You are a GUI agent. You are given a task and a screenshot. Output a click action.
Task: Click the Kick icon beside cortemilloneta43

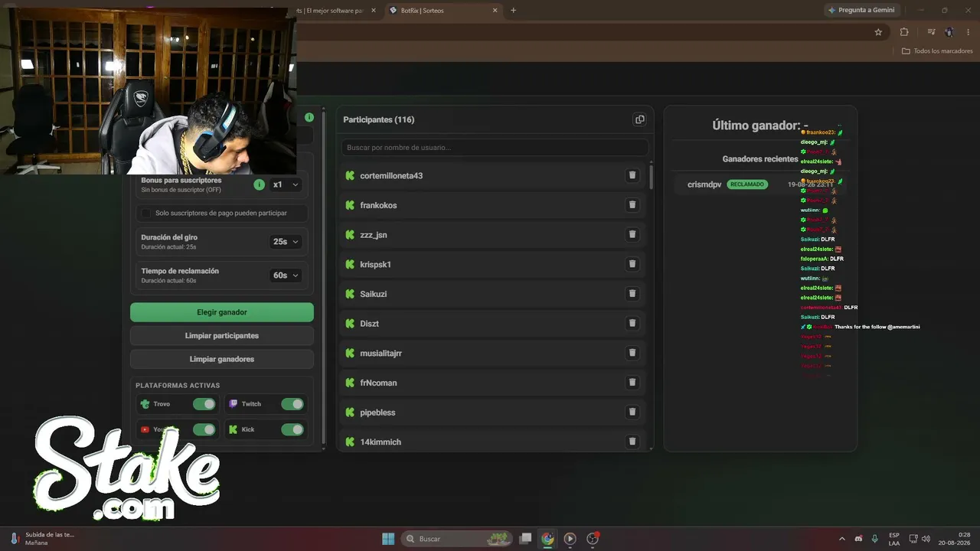350,175
